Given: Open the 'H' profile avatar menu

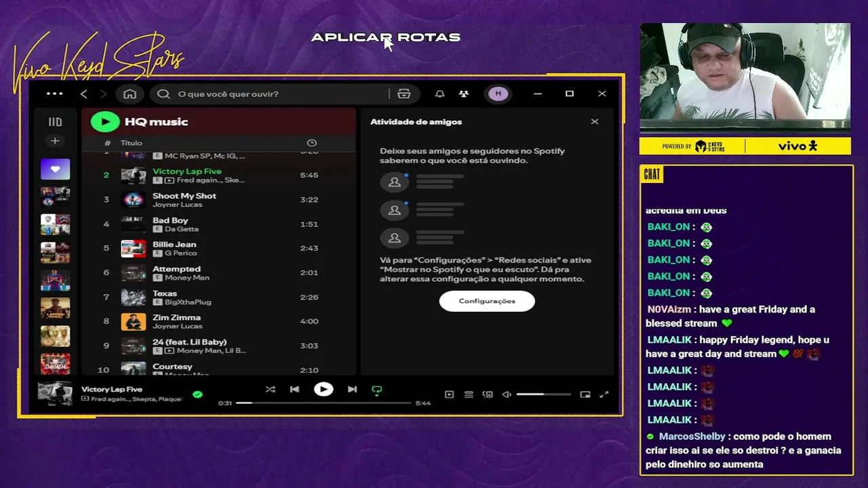Looking at the screenshot, I should [498, 94].
